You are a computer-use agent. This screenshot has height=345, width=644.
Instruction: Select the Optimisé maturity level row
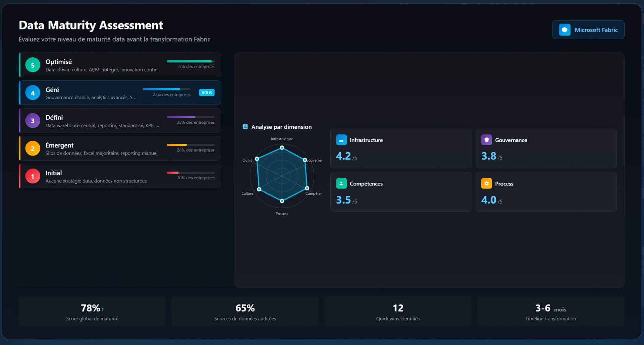click(x=120, y=65)
